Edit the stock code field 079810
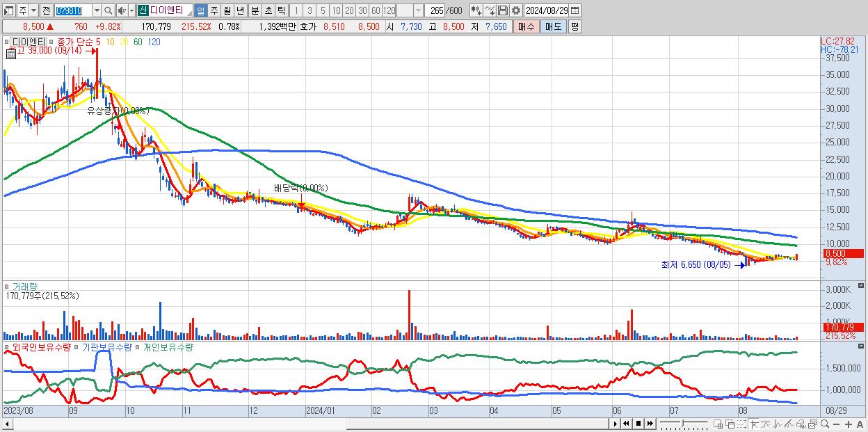Viewport: 868px width, 432px height. (72, 10)
